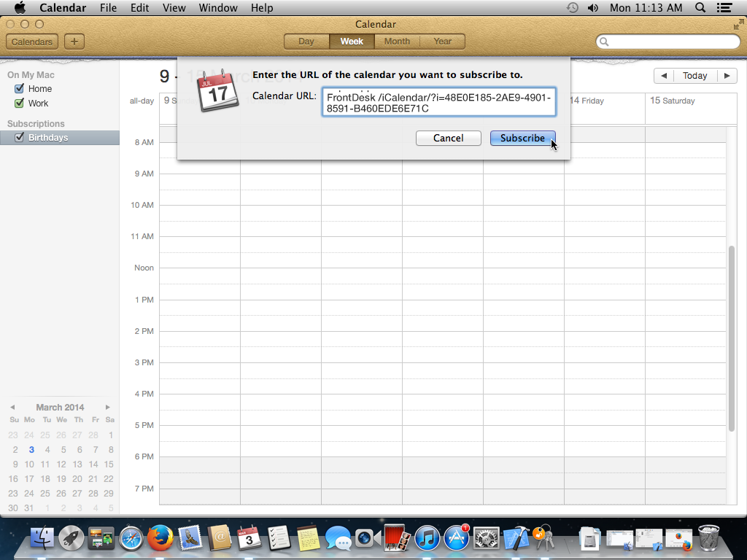Open Reminders checklist icon in dock
The image size is (747, 560).
(279, 538)
